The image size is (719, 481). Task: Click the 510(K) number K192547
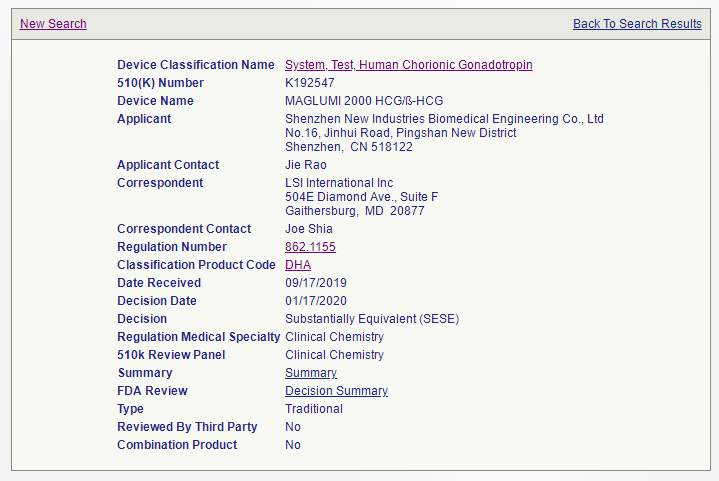311,83
